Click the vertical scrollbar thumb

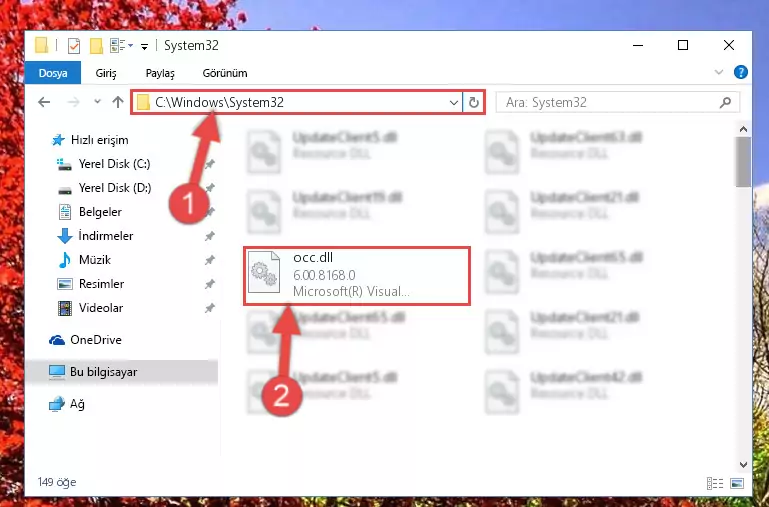click(x=743, y=162)
